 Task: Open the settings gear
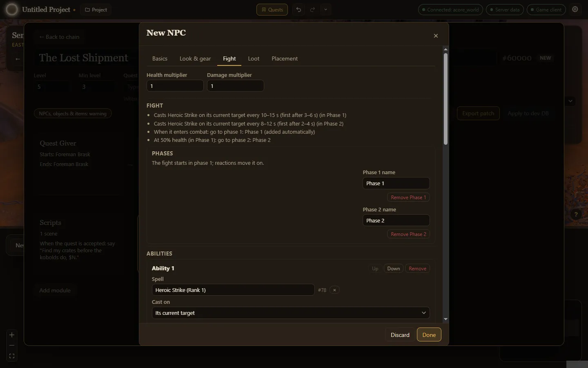coord(575,9)
